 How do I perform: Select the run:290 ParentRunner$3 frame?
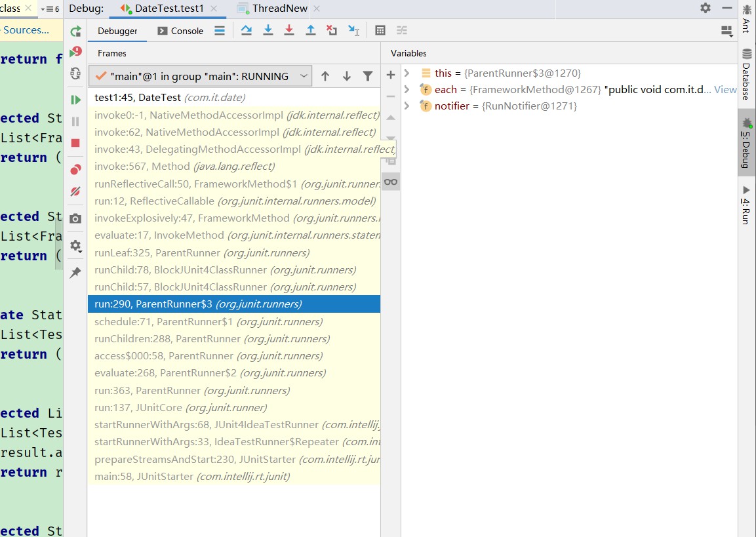197,304
